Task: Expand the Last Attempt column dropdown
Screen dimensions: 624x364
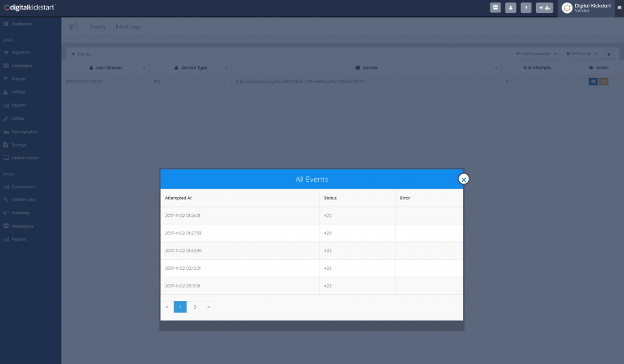Action: pos(144,68)
